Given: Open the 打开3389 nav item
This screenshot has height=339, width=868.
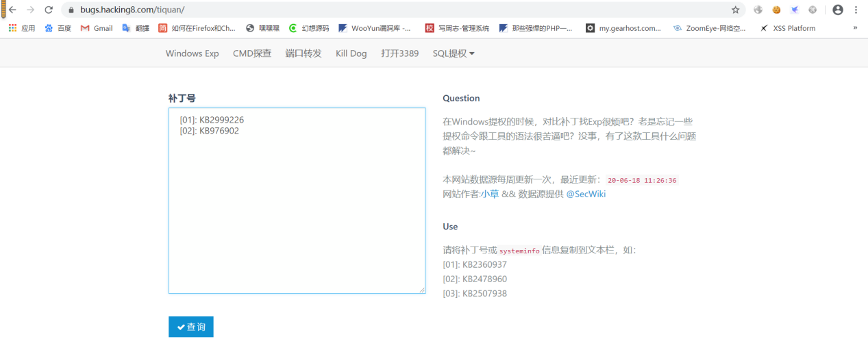Looking at the screenshot, I should coord(400,53).
